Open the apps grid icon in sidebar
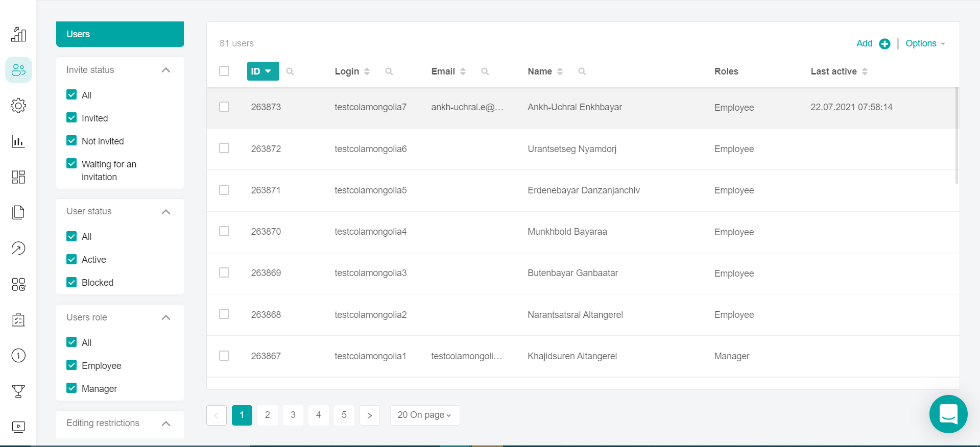The image size is (980, 447). click(x=18, y=284)
